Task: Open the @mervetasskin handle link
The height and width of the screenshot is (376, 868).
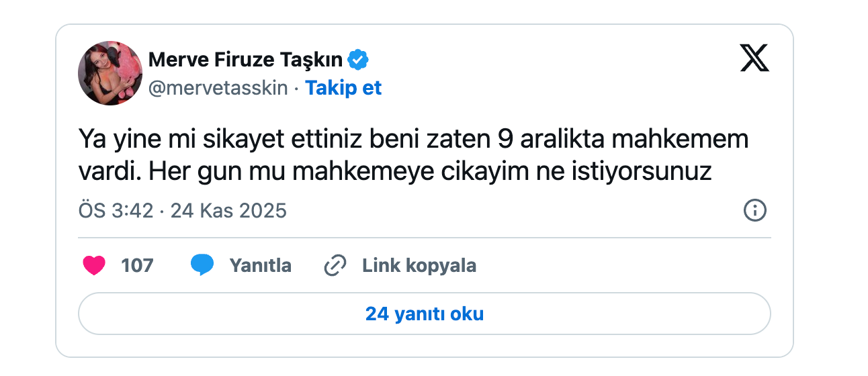Action: pyautogui.click(x=218, y=89)
